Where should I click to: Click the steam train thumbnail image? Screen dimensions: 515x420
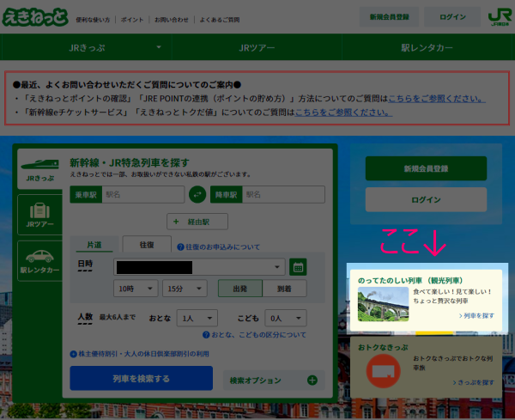pos(384,304)
